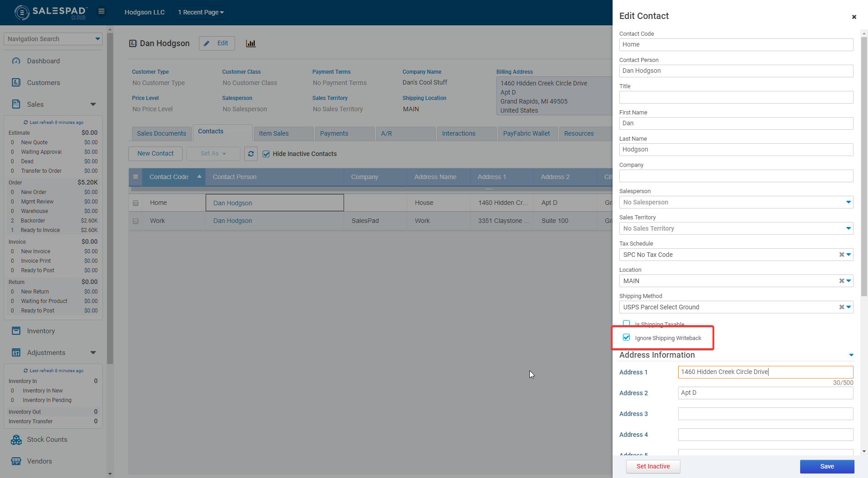Close the Edit Contact panel

(x=854, y=17)
